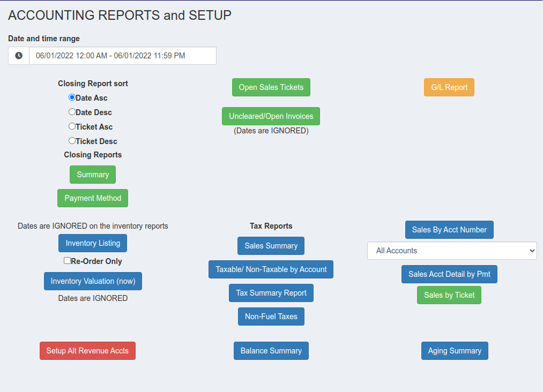Image resolution: width=543 pixels, height=392 pixels.
Task: Open Payment Method closing report
Action: click(93, 198)
